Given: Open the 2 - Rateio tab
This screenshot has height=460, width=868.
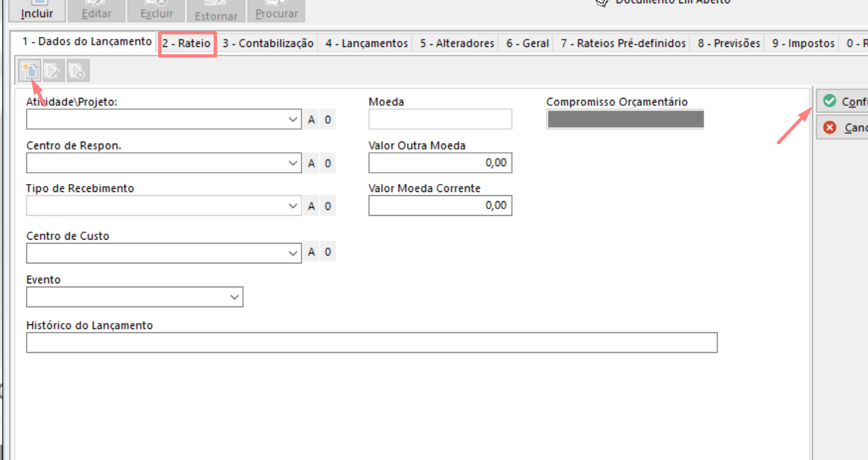Looking at the screenshot, I should 187,43.
